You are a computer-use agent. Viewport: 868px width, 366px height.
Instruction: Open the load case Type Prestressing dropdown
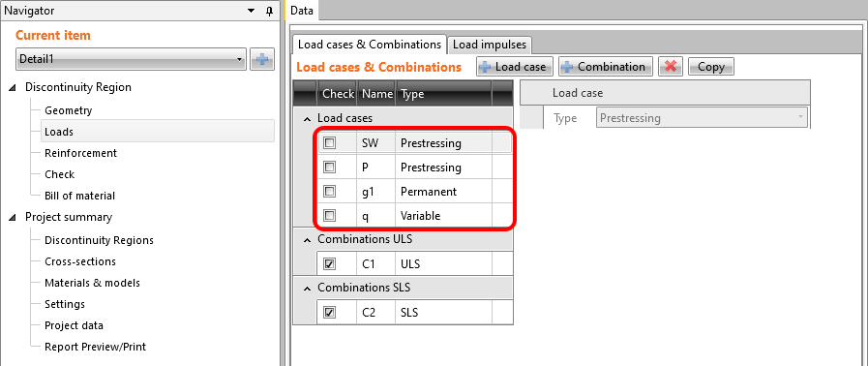pyautogui.click(x=702, y=118)
